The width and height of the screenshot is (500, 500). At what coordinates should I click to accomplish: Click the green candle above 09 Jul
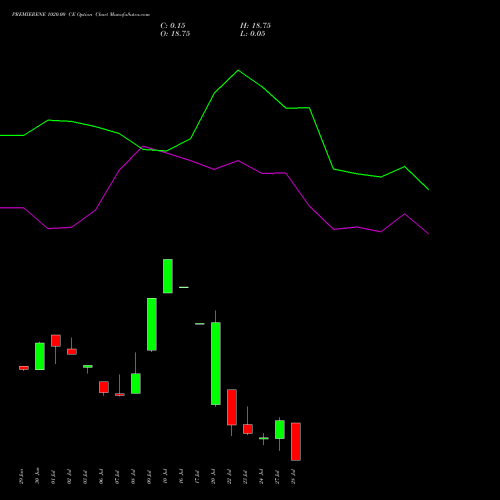pyautogui.click(x=152, y=324)
